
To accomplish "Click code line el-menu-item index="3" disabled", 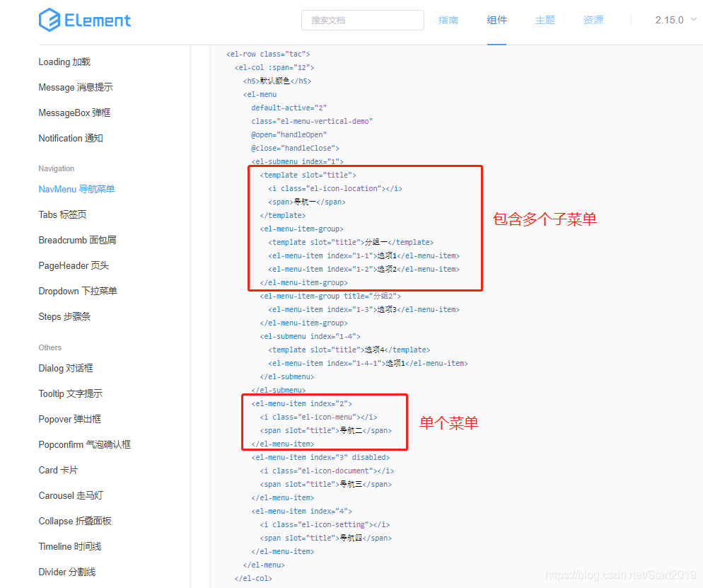I will click(x=320, y=458).
